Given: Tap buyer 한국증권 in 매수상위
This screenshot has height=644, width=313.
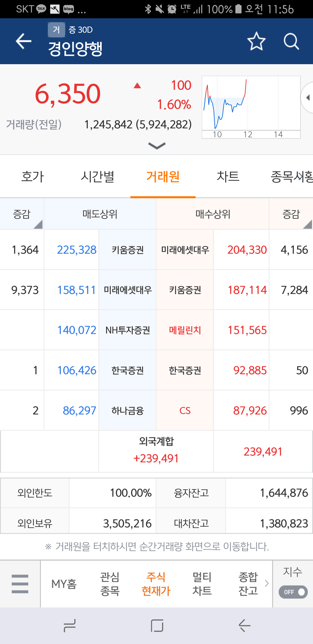Looking at the screenshot, I should pyautogui.click(x=185, y=370).
